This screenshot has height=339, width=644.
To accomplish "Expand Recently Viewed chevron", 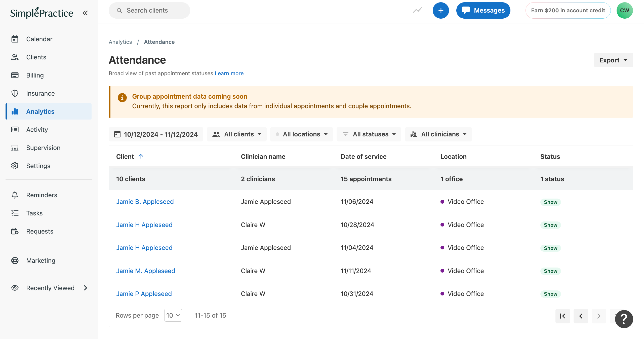I will click(x=86, y=288).
